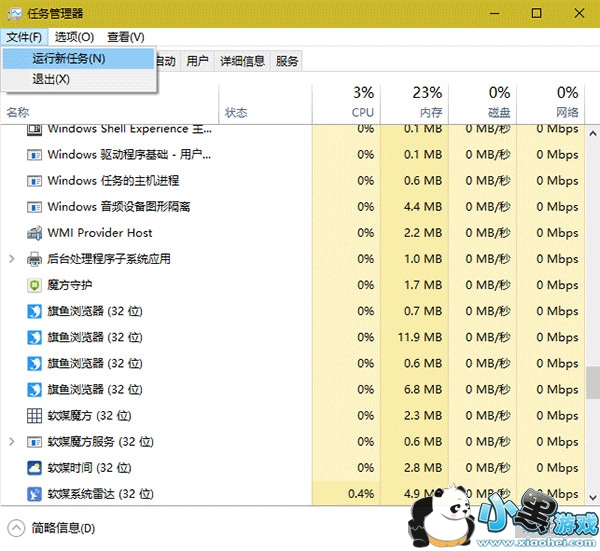The image size is (600, 551).
Task: Click the 软媒魔方服务 process icon
Action: pos(34,442)
